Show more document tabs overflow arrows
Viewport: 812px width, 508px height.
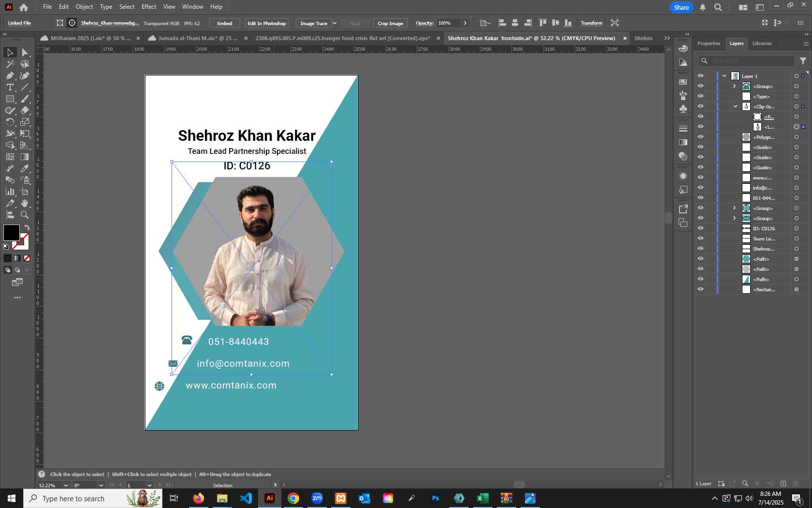click(667, 38)
